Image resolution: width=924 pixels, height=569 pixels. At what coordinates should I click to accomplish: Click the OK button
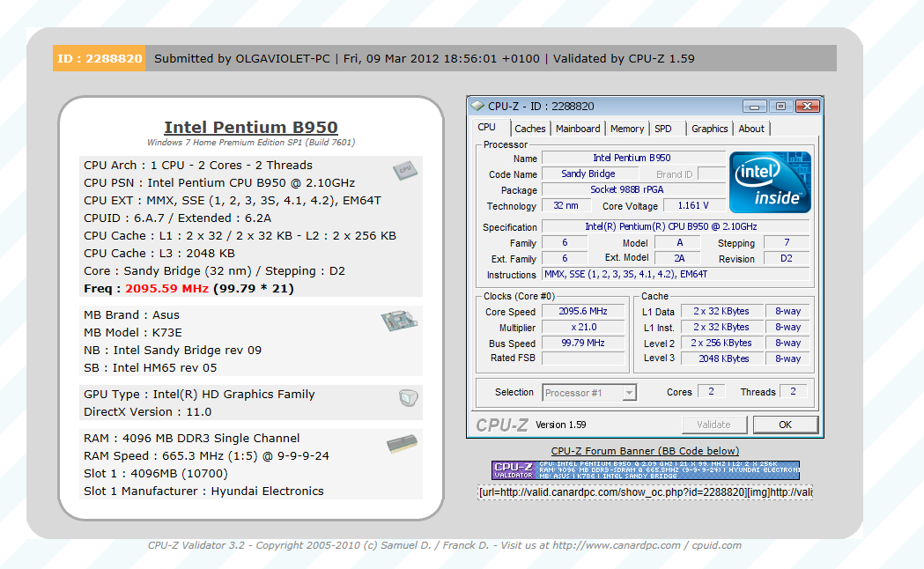pyautogui.click(x=786, y=425)
